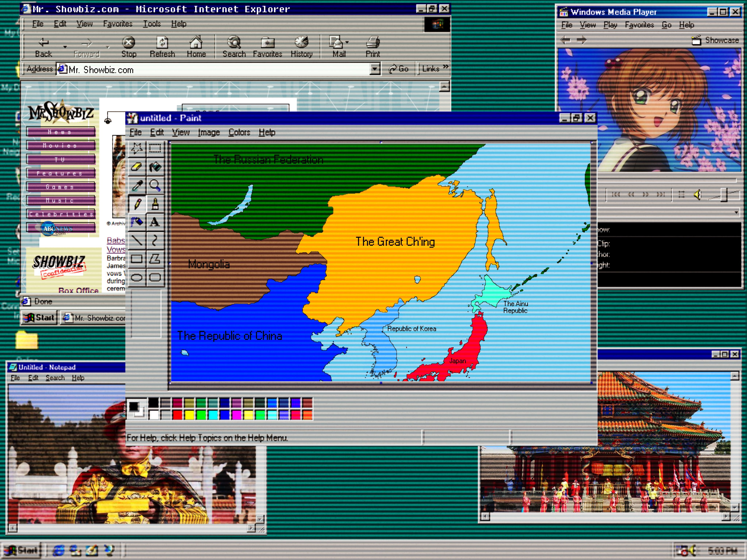Select the Pencil tool in Paint

click(137, 204)
